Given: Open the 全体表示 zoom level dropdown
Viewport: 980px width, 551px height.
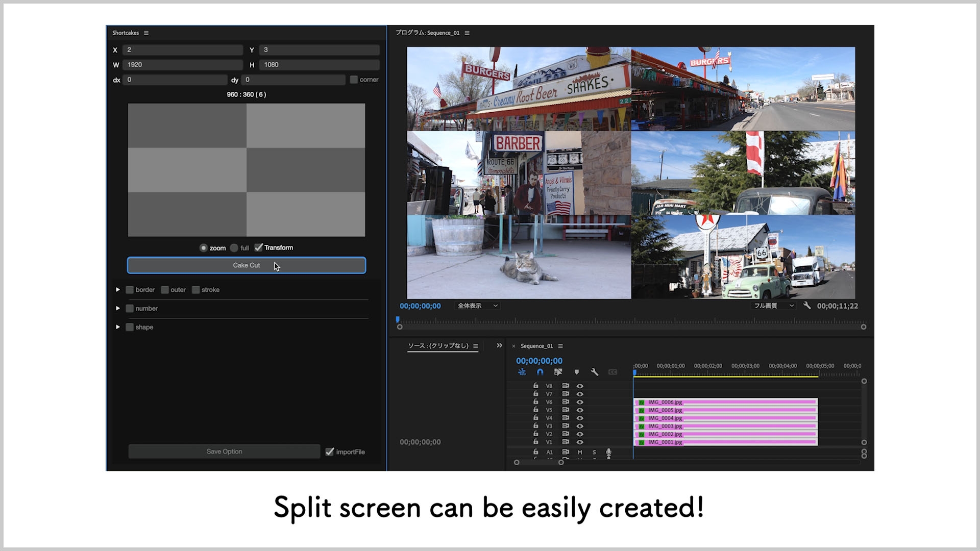Looking at the screenshot, I should pos(477,306).
